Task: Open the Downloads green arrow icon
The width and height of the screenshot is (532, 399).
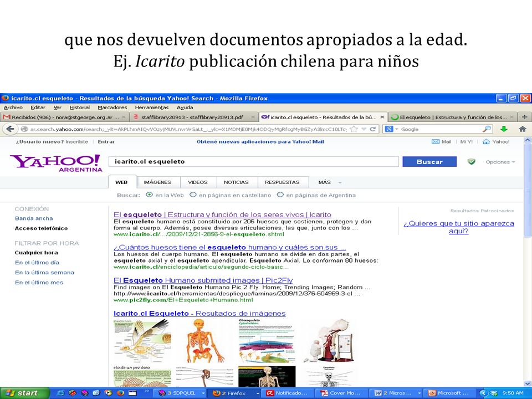Action: pos(504,129)
